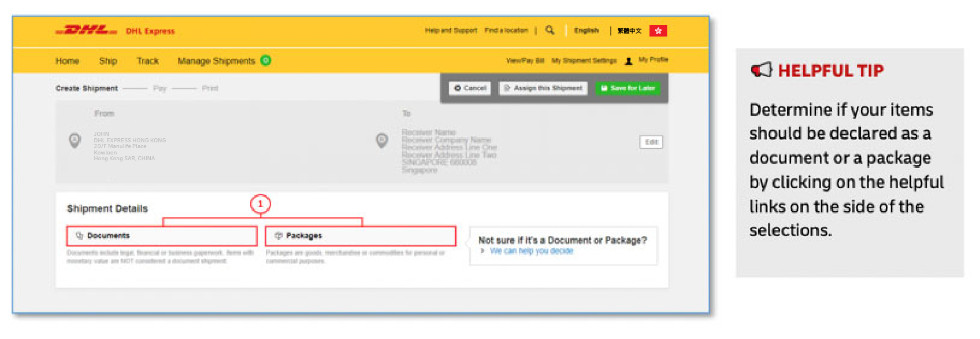Open the Track menu
The width and height of the screenshot is (980, 339).
[147, 61]
